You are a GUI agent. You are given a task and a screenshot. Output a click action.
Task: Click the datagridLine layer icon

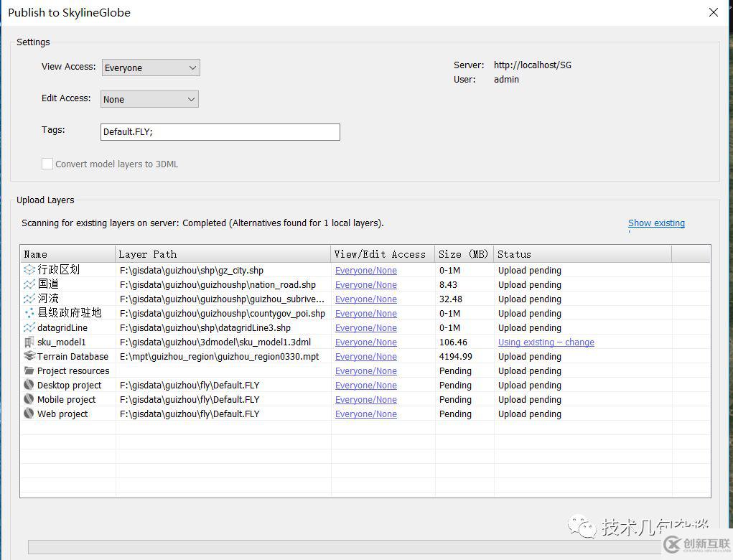pos(29,327)
